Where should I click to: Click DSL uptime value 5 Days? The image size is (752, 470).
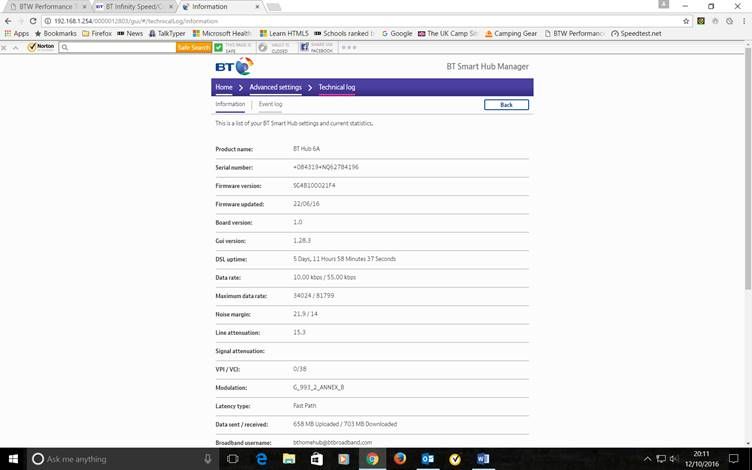pos(344,259)
